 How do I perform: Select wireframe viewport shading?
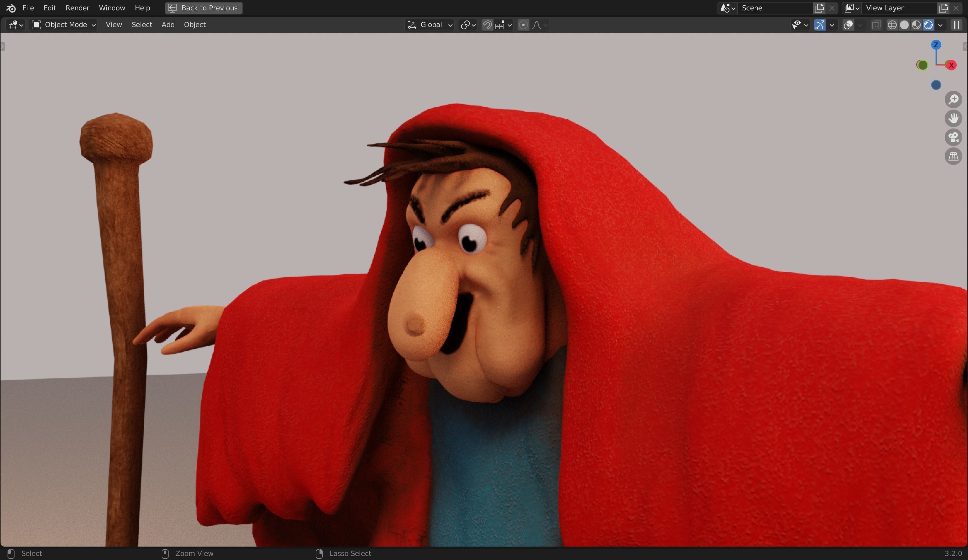point(892,25)
